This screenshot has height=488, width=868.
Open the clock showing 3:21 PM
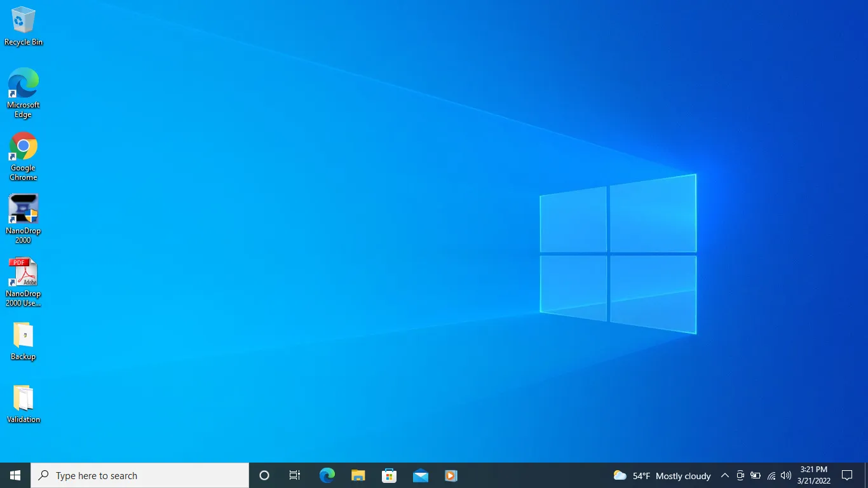click(813, 475)
